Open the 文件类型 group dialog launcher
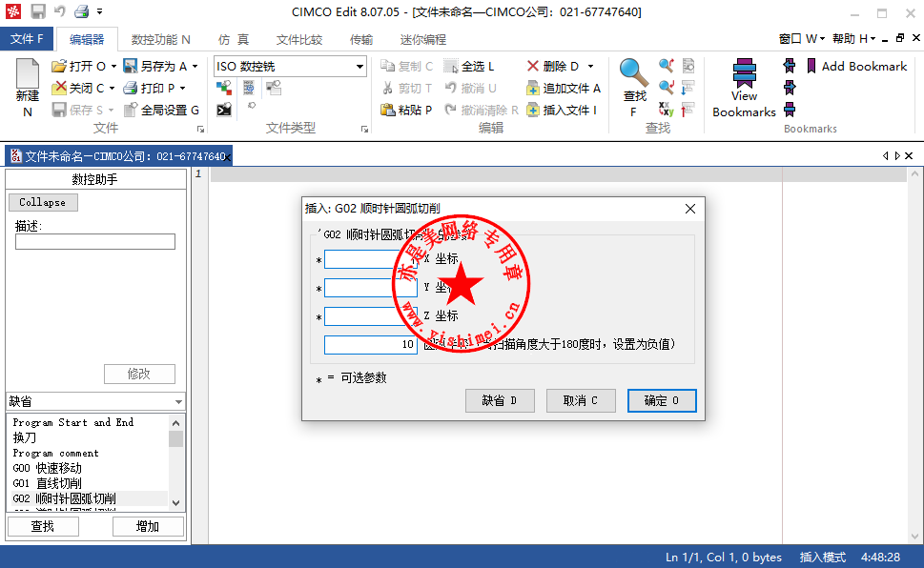 (x=364, y=129)
